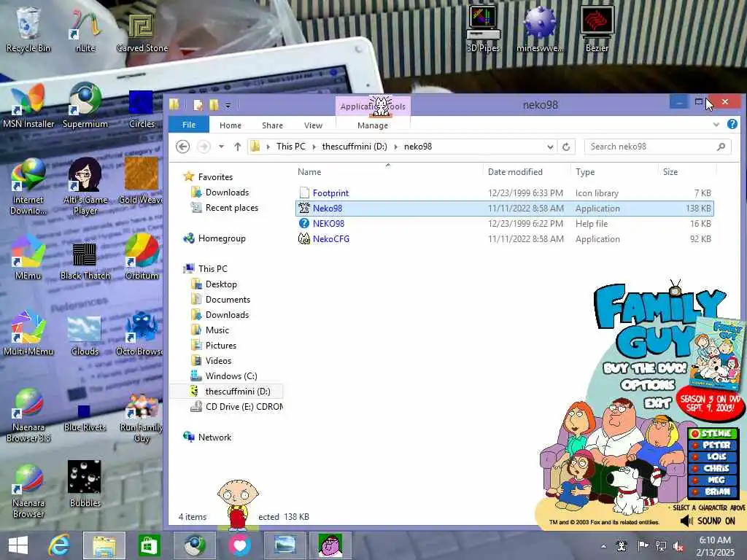Click EXIT in Family Guy window
Image resolution: width=747 pixels, height=560 pixels.
pyautogui.click(x=657, y=403)
